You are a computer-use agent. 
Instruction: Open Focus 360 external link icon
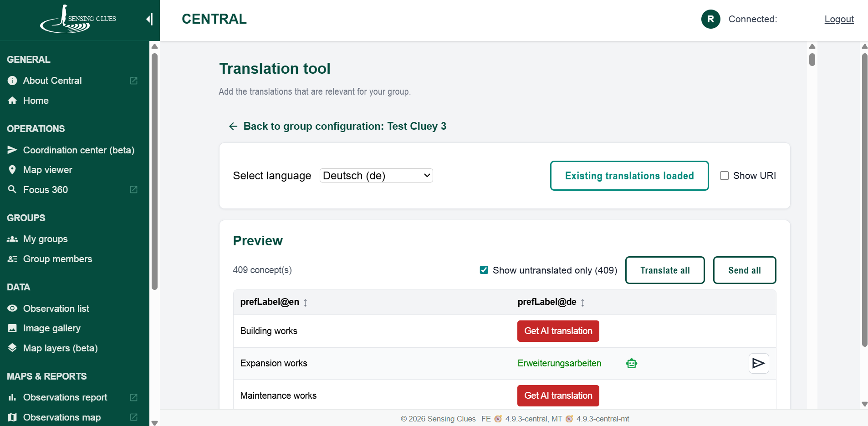133,189
